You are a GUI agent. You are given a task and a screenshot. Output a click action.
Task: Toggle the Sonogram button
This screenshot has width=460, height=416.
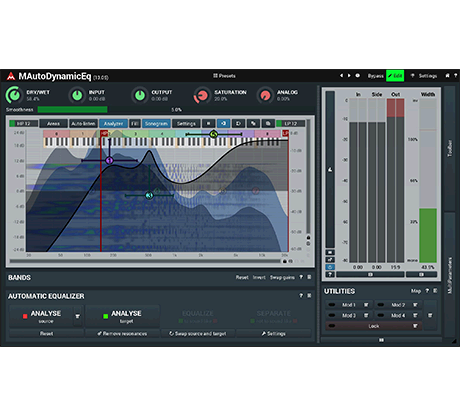pos(156,124)
